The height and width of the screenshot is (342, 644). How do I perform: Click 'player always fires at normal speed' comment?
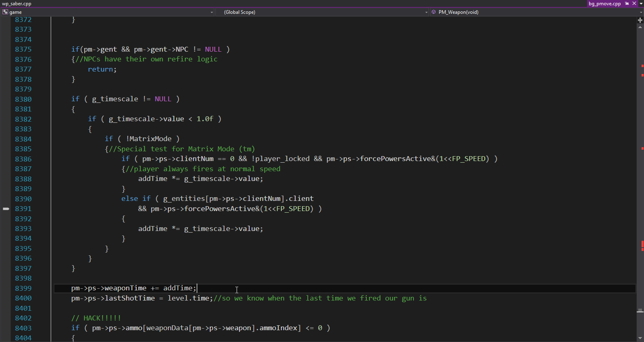(203, 169)
